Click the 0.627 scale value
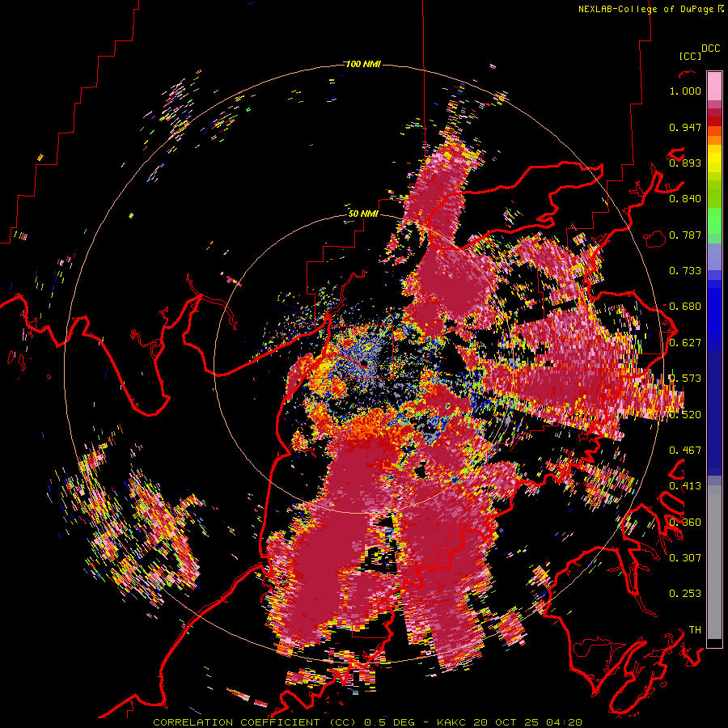 685,343
